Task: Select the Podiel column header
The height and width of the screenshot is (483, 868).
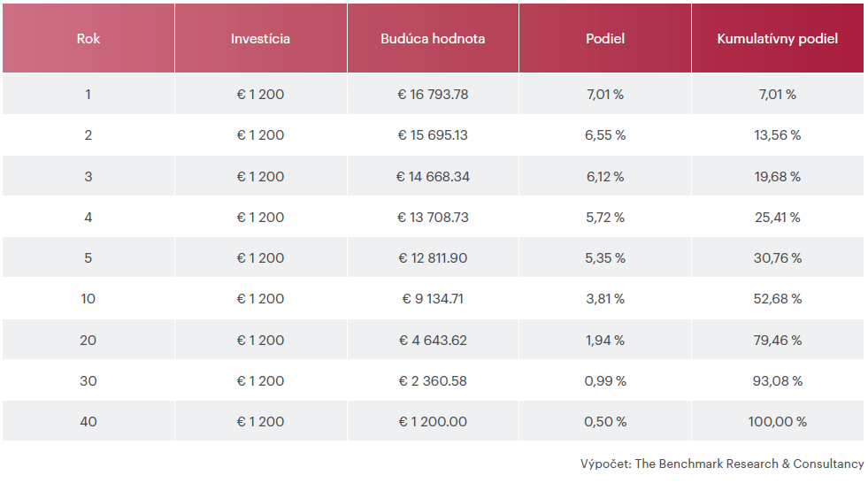Action: coord(605,39)
